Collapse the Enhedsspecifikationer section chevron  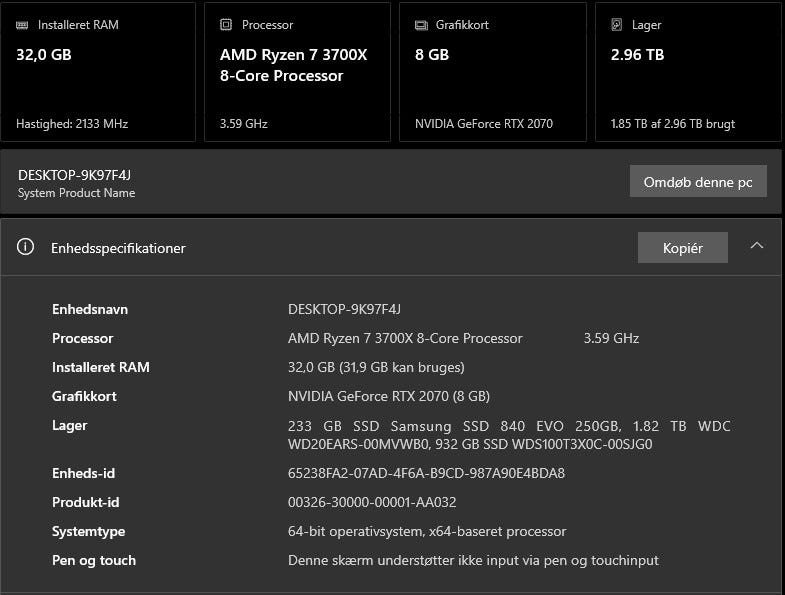point(756,246)
